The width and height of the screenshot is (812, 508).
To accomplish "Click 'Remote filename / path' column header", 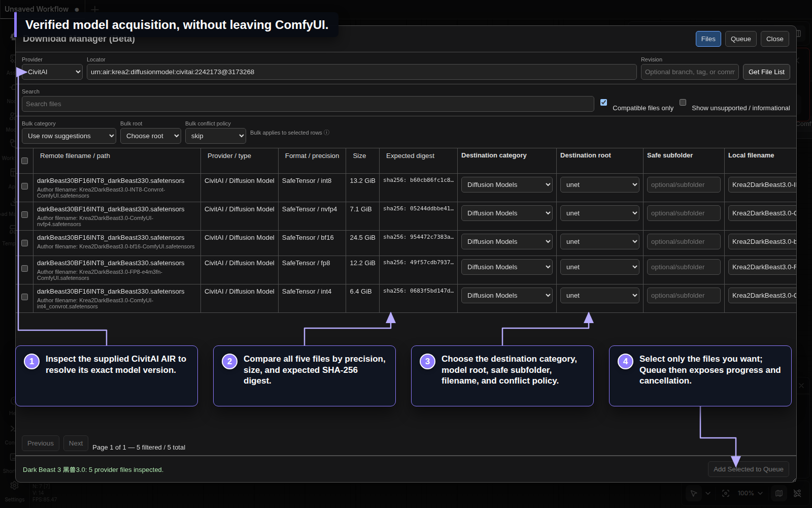I will [75, 156].
